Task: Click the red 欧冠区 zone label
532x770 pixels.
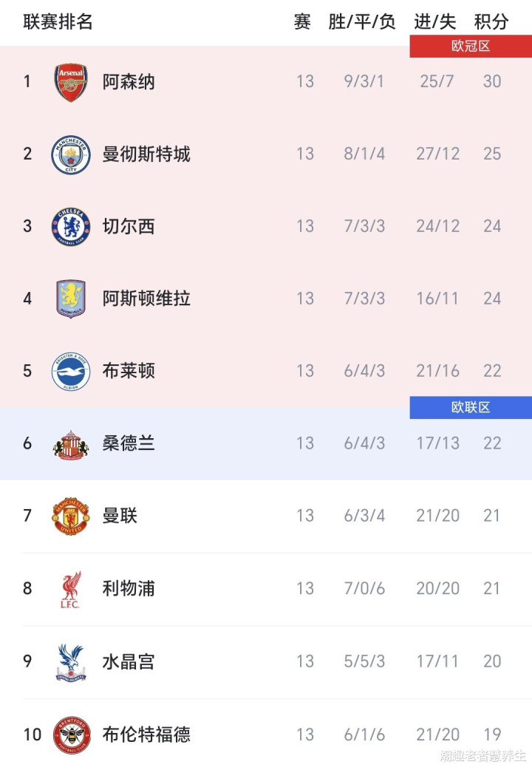Action: 471,47
